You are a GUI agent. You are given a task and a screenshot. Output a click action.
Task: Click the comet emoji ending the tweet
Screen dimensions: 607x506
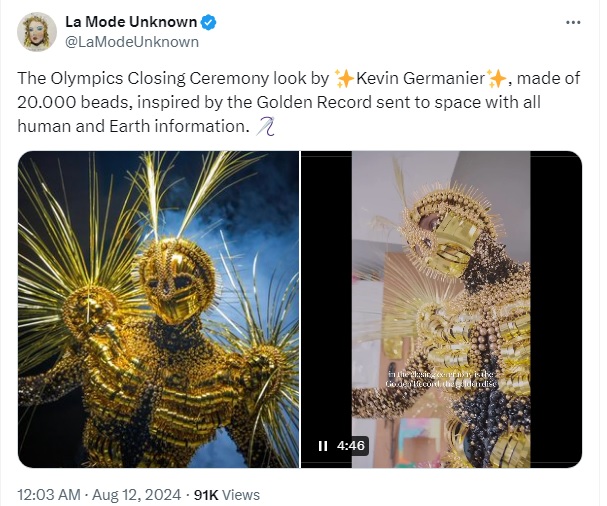(266, 126)
